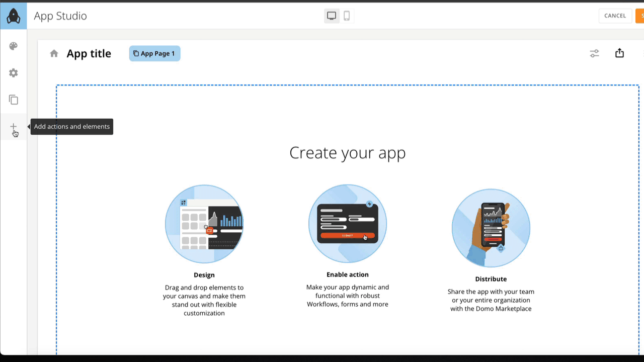Select the home icon next to App title

coord(54,53)
